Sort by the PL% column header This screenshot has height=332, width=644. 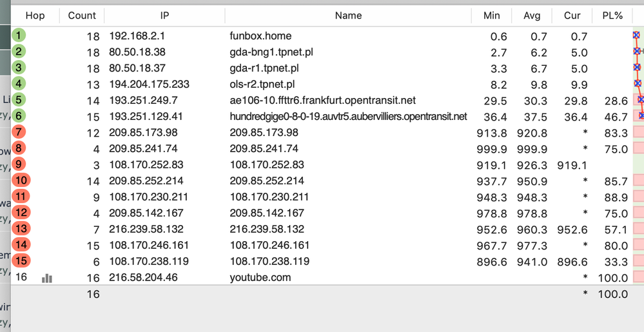[612, 15]
